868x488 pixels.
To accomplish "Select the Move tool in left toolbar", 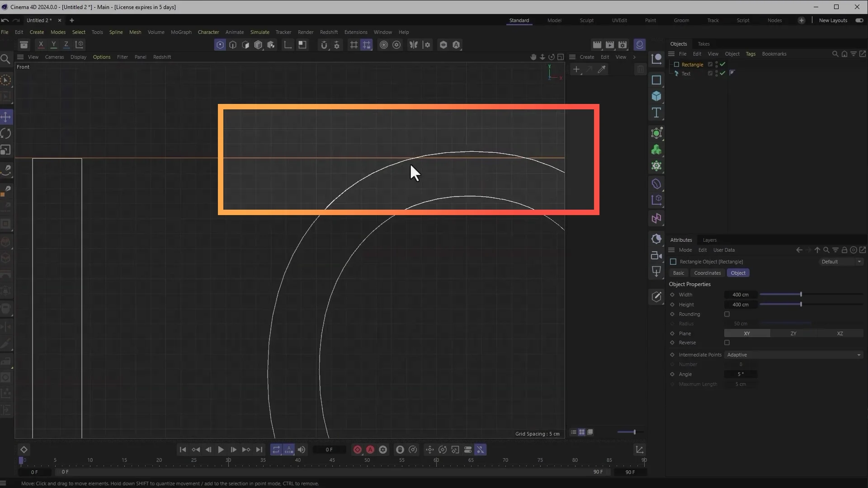I will [6, 117].
